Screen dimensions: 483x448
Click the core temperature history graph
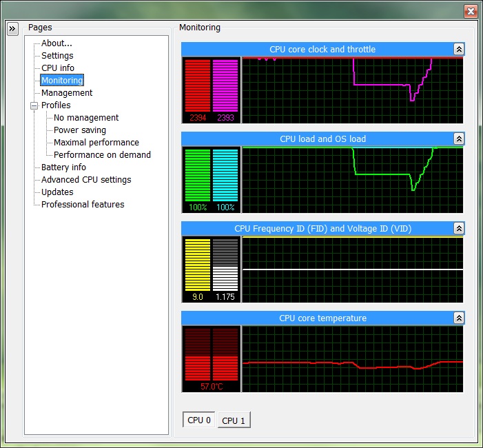coord(352,359)
